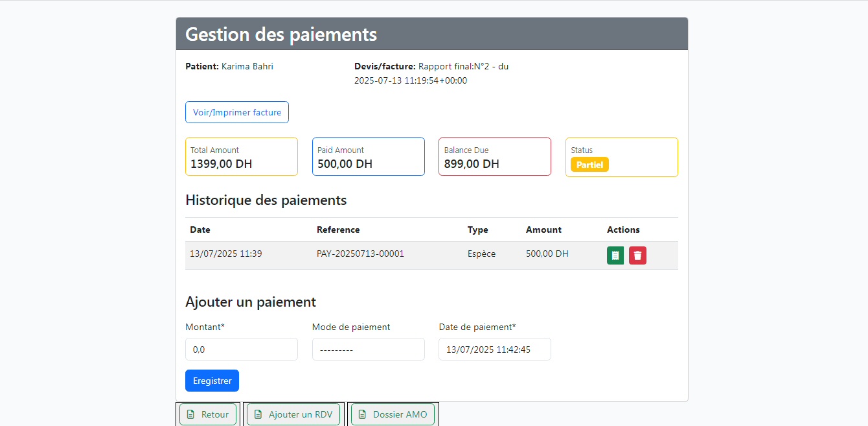This screenshot has width=868, height=426.
Task: Click the Eregistrer button
Action: click(212, 381)
